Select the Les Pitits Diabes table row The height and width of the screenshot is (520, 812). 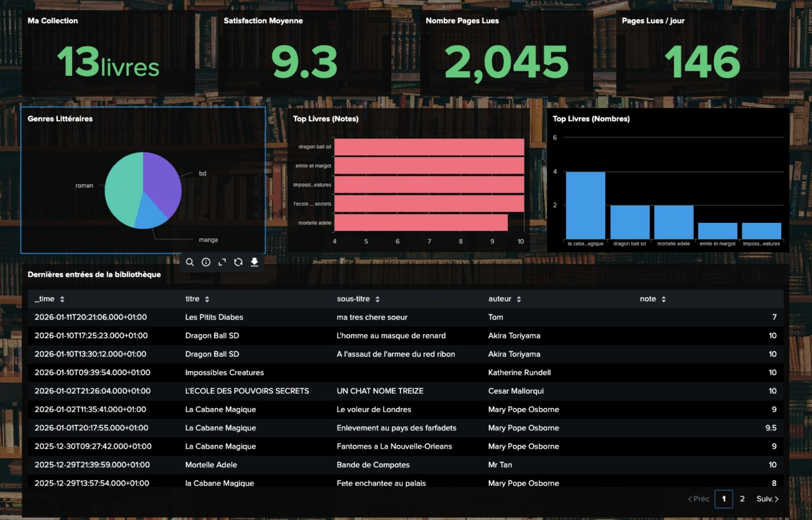click(214, 317)
